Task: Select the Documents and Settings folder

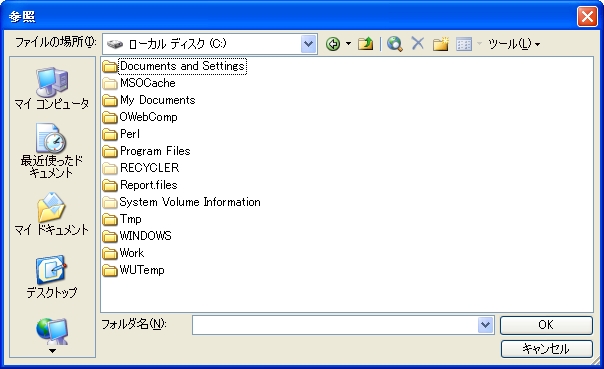Action: [x=175, y=66]
